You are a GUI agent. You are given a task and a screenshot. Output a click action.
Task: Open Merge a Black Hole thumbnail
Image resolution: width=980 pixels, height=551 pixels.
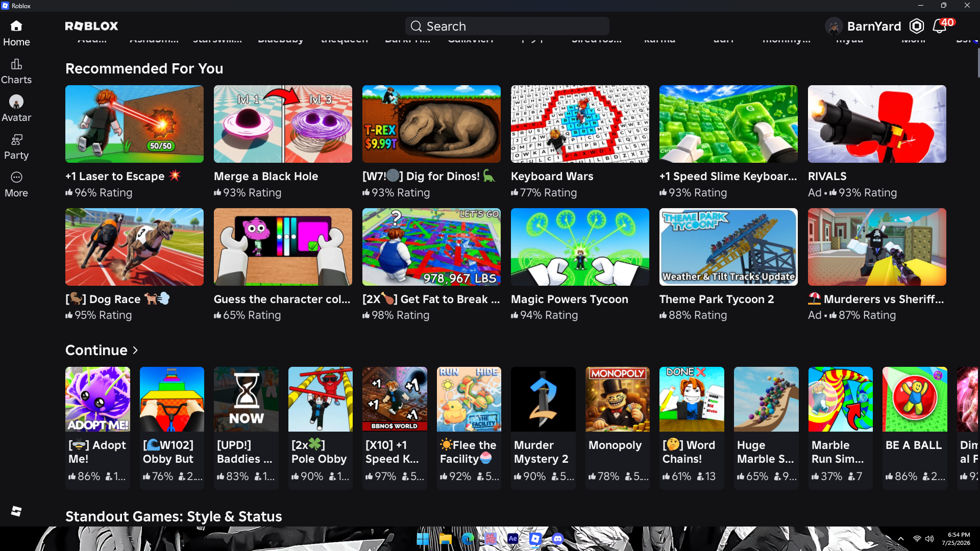[x=283, y=124]
